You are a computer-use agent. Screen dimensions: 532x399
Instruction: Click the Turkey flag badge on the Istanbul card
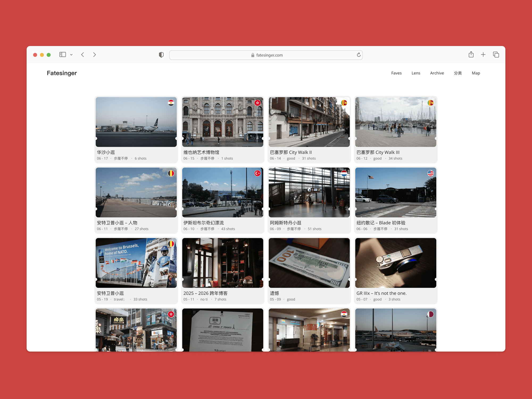257,173
